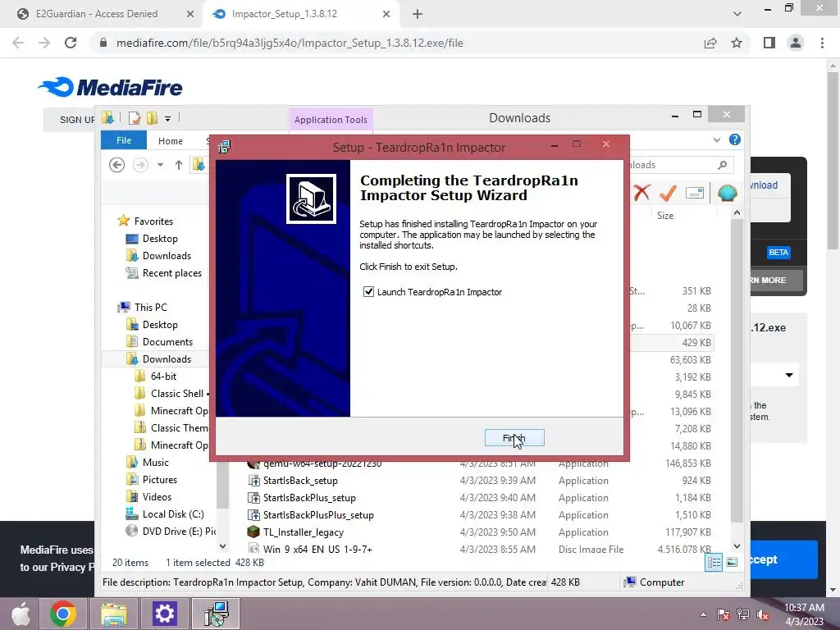840x630 pixels.
Task: Open the Apple logo start button
Action: point(21,614)
